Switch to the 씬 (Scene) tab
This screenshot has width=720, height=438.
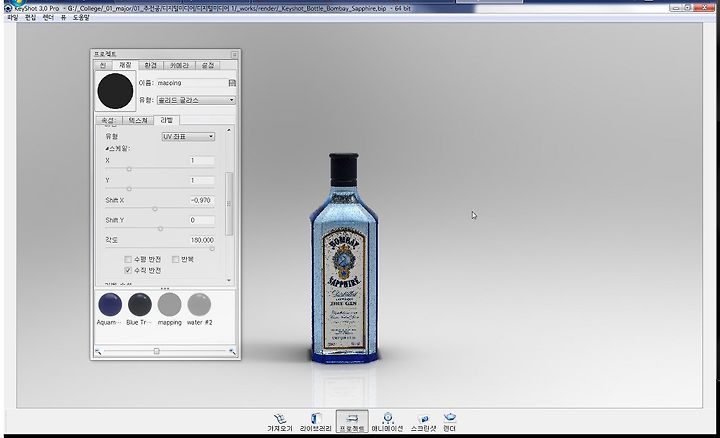[103, 65]
